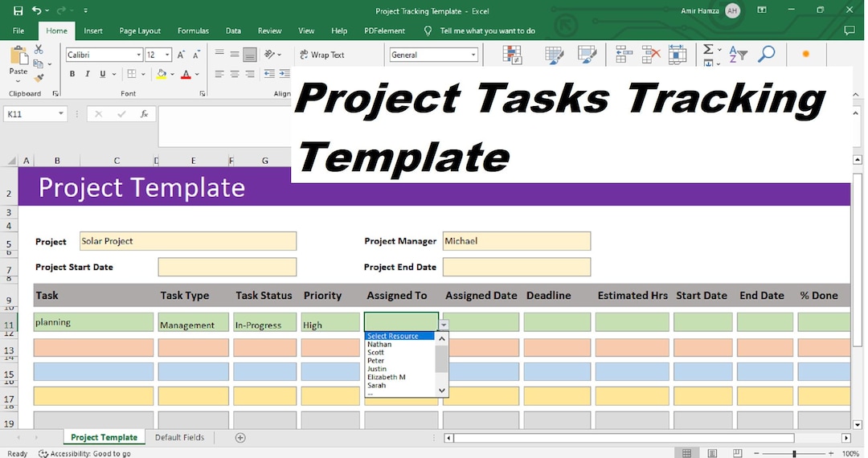Screen dimensions: 868x458
Task: Switch to the Default Fields sheet
Action: coord(179,438)
